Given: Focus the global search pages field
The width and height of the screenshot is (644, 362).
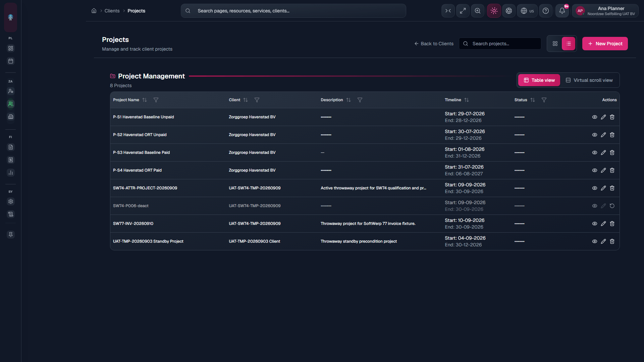Looking at the screenshot, I should [x=293, y=11].
